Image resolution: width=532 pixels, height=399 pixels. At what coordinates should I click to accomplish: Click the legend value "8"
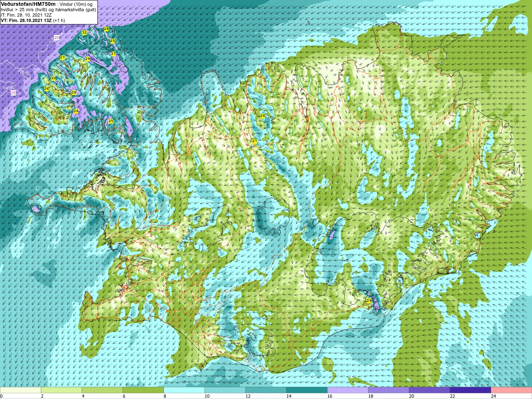[165, 396]
